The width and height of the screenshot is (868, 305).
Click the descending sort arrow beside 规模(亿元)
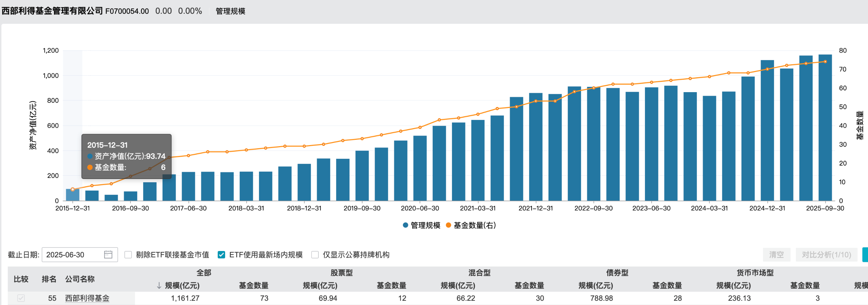coord(159,286)
